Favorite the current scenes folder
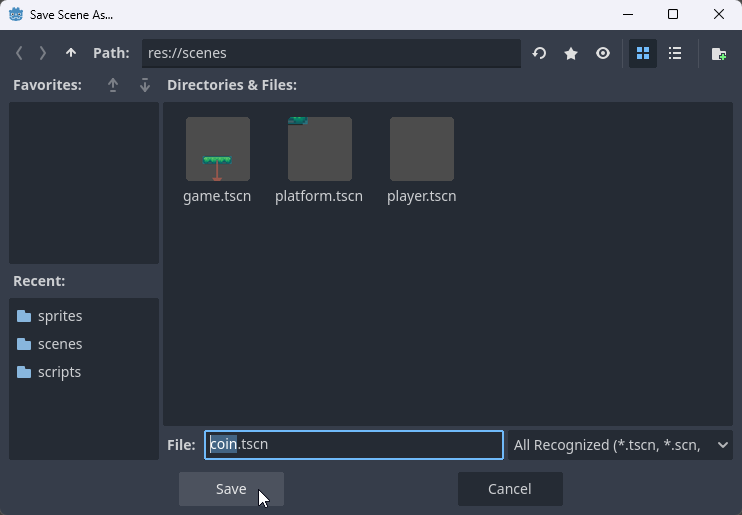 (571, 53)
